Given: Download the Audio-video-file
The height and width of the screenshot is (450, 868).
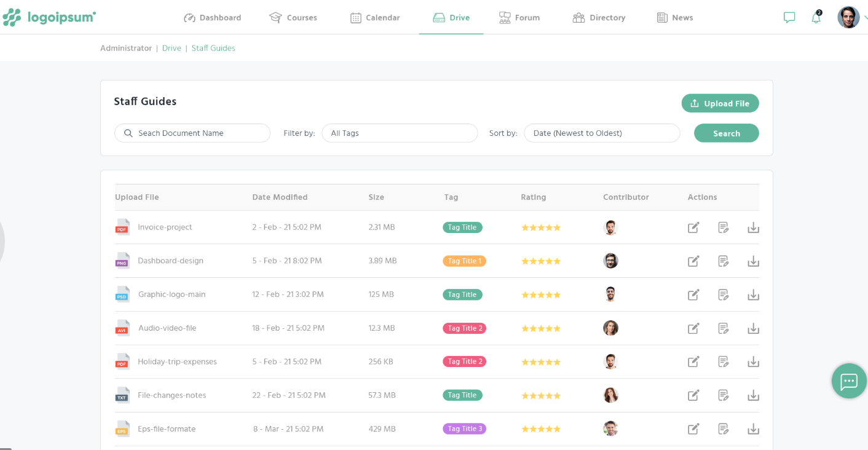Looking at the screenshot, I should coord(753,328).
